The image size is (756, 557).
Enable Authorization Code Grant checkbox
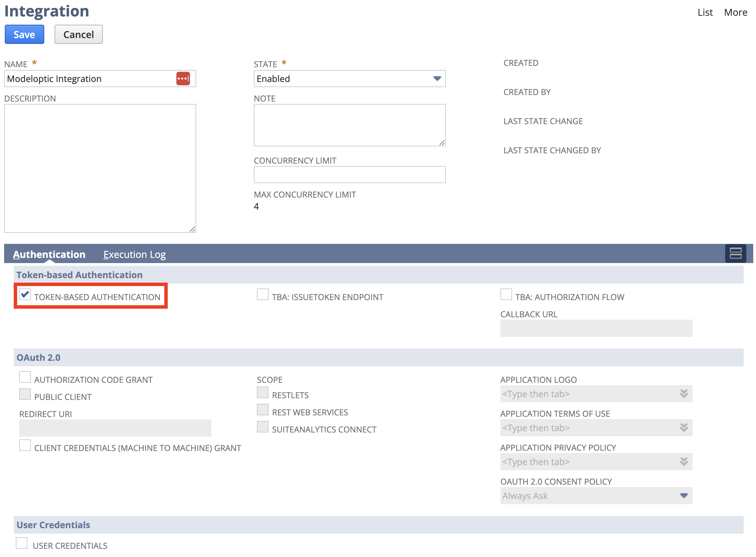25,377
